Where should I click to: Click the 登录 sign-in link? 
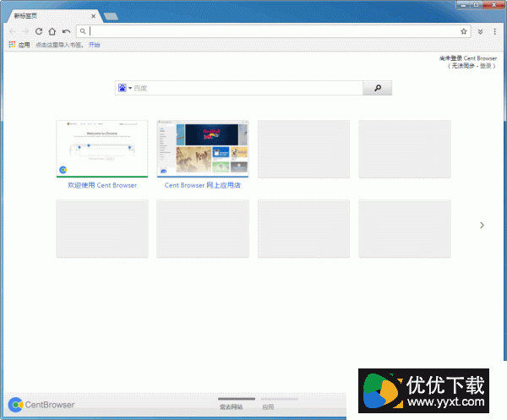[485, 66]
